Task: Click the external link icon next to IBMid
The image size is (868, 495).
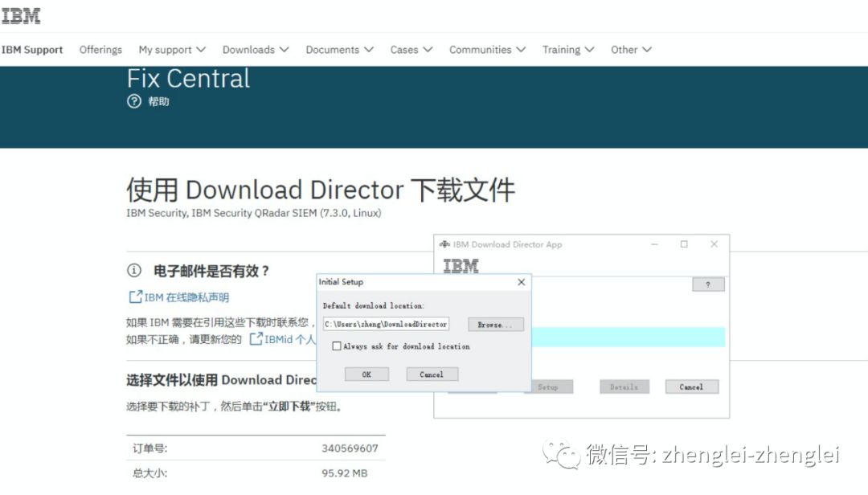Action: [x=256, y=339]
